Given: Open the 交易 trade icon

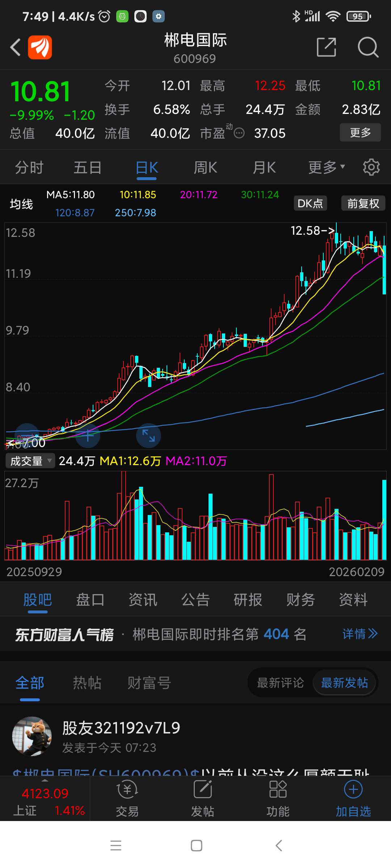Looking at the screenshot, I should (x=127, y=799).
